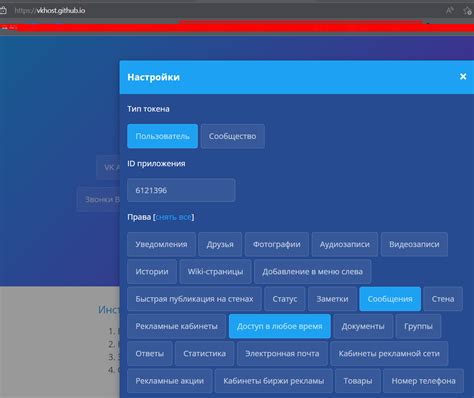Click the vkhost.github.io address bar URL

tap(50, 11)
